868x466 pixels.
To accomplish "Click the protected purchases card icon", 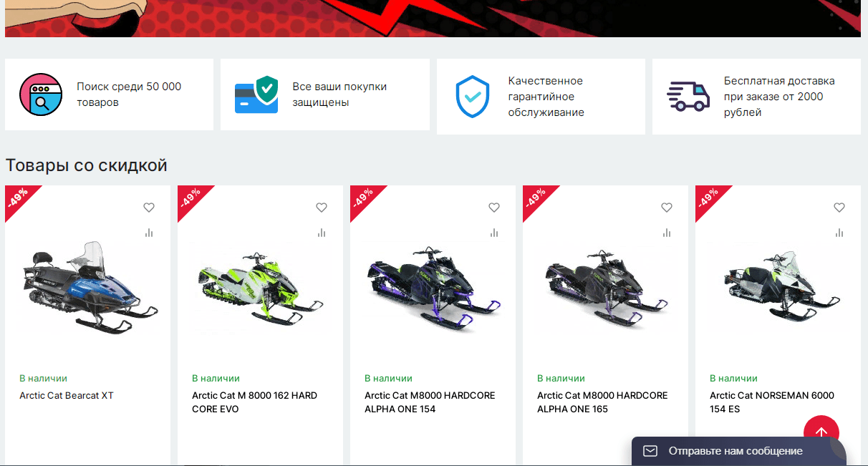I will tap(256, 94).
